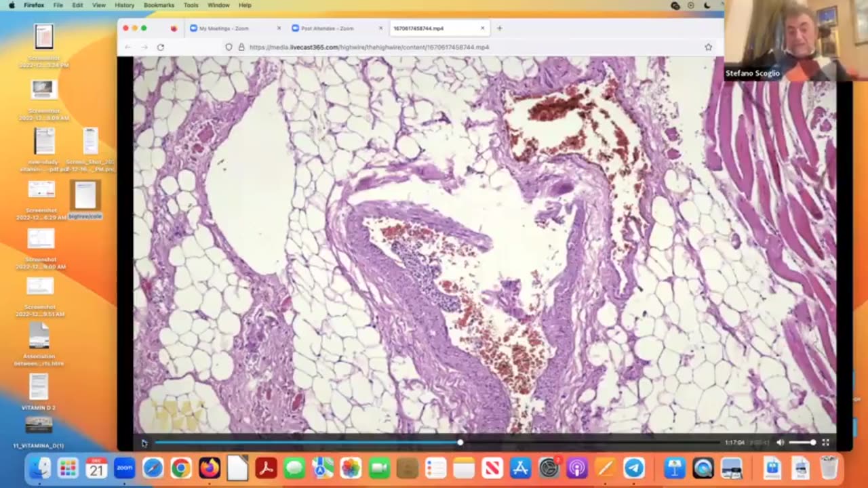Open the Firefox menu in the menu bar
Image resolution: width=868 pixels, height=488 pixels.
(x=34, y=5)
